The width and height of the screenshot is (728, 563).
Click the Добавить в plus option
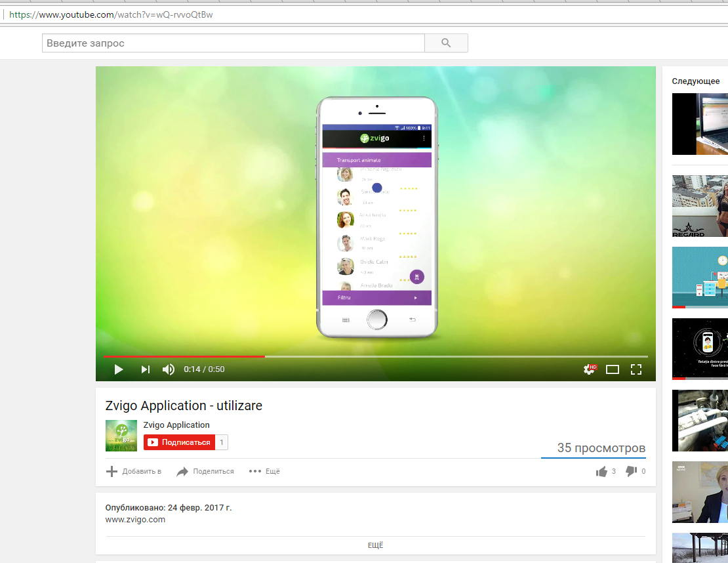(x=134, y=471)
